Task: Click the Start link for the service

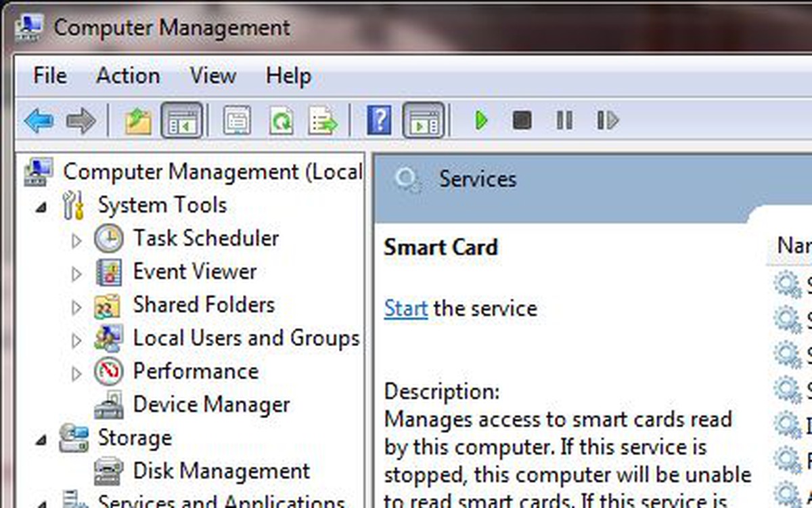Action: [x=406, y=309]
